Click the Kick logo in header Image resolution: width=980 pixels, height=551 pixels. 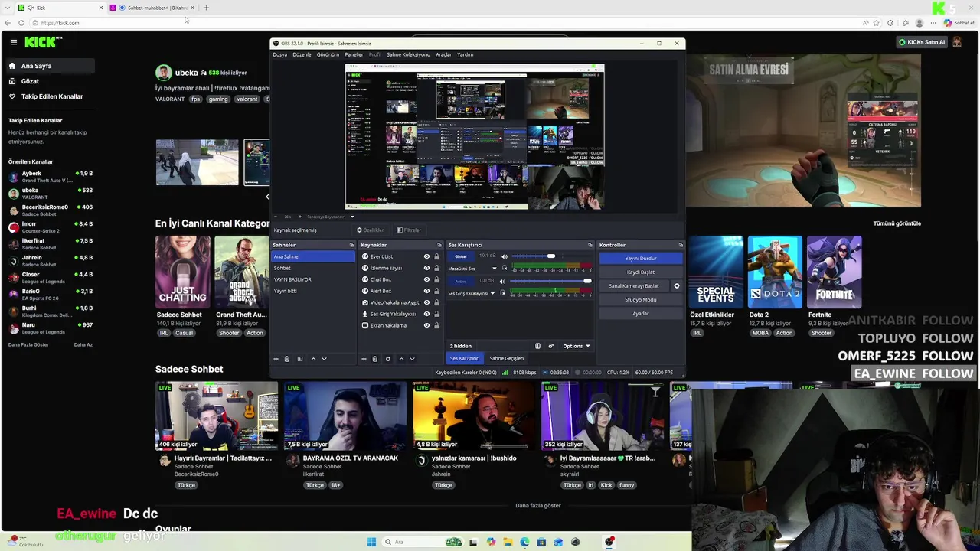tap(40, 42)
